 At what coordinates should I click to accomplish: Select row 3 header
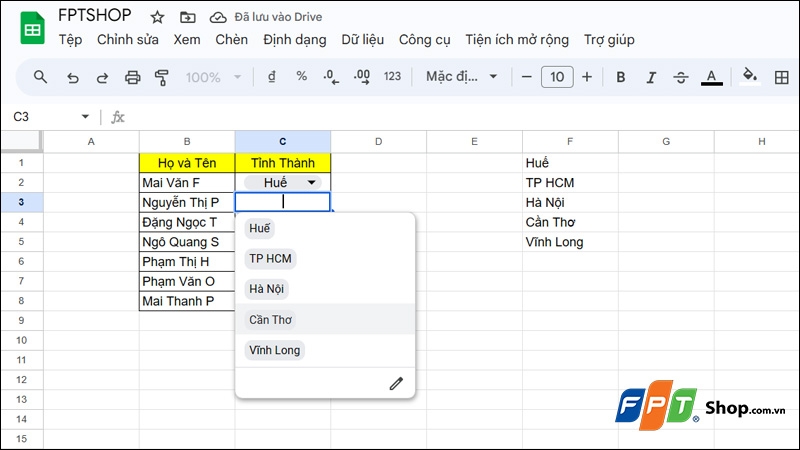click(x=21, y=202)
